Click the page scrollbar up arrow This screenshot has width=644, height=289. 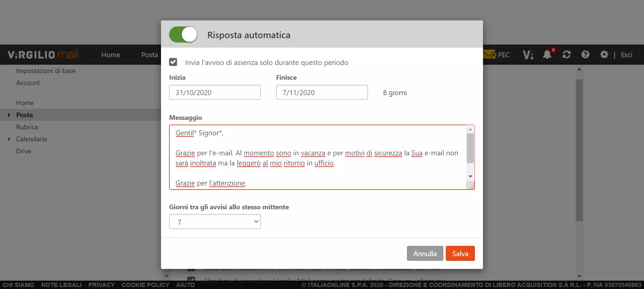click(x=579, y=69)
